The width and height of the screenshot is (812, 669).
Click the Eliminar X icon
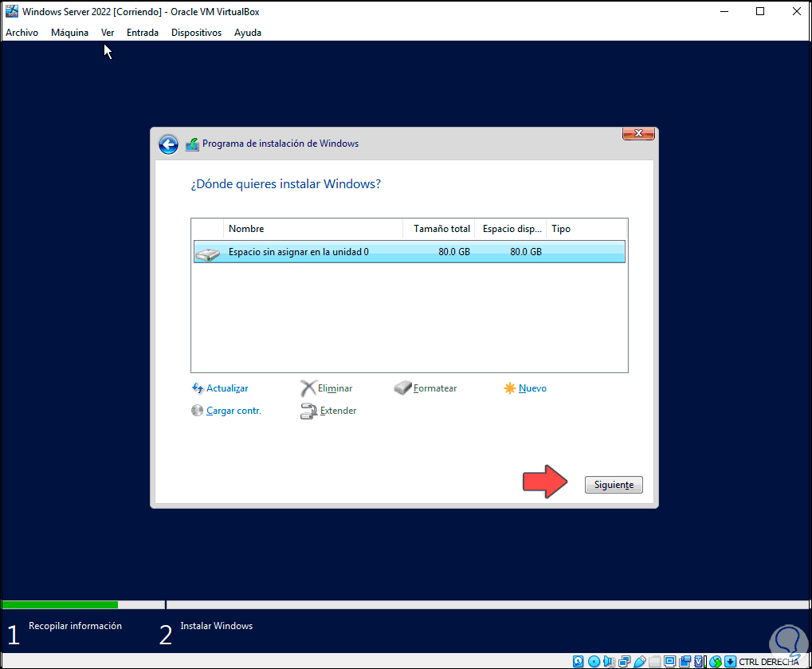308,388
